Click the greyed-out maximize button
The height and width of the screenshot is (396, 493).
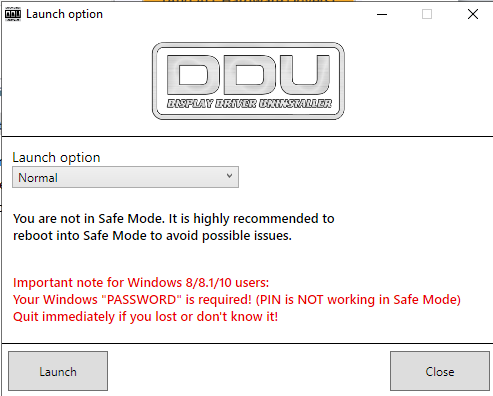[x=427, y=14]
